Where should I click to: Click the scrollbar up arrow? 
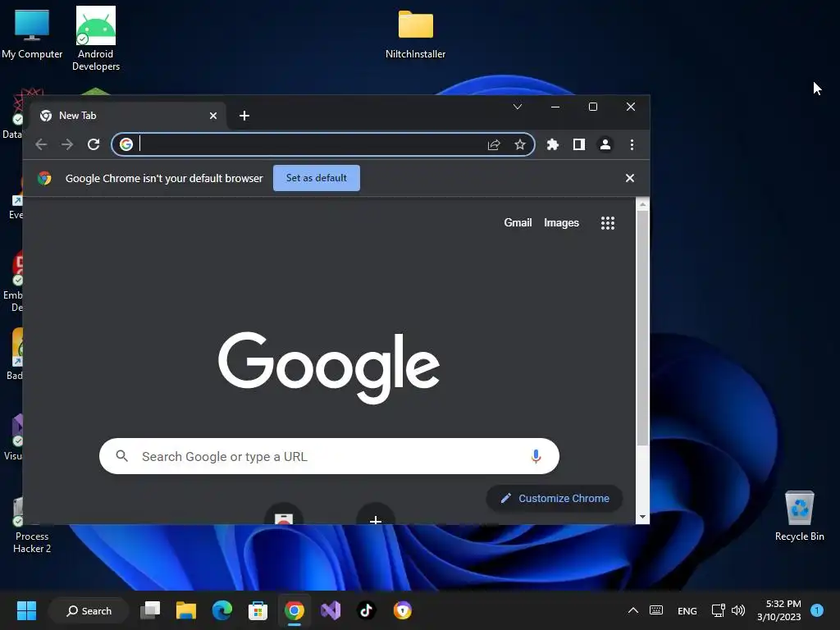[642, 204]
